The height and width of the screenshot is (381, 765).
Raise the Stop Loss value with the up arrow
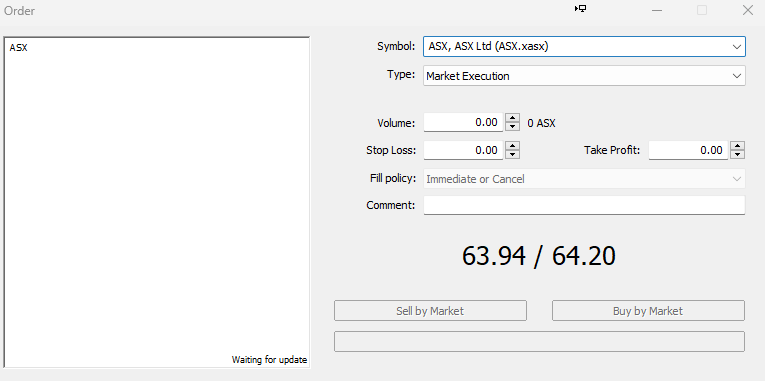[x=512, y=146]
